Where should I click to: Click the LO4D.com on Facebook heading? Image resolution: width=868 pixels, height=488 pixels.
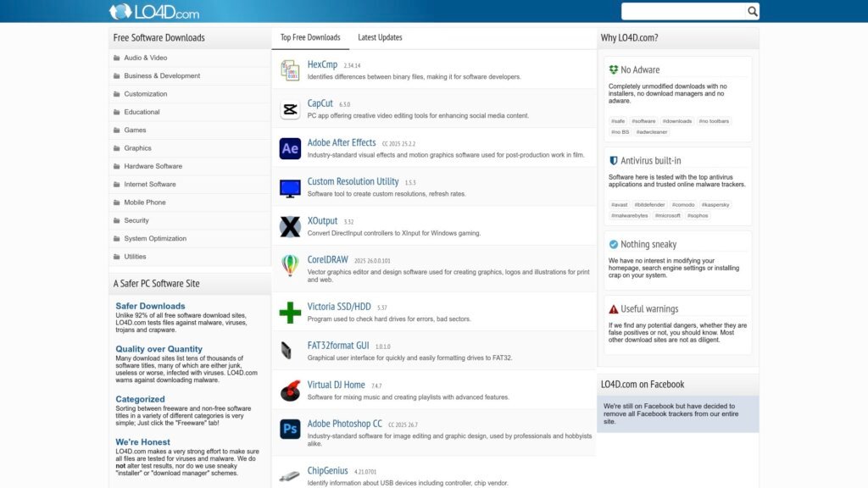[643, 385]
